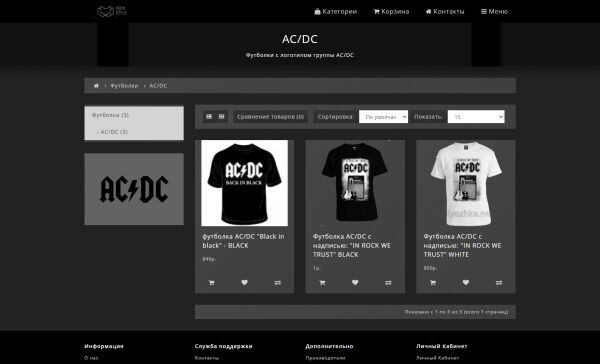Open IN ROCK WE TRUST WHITE product title
This screenshot has width=600, height=364.
pyautogui.click(x=462, y=245)
